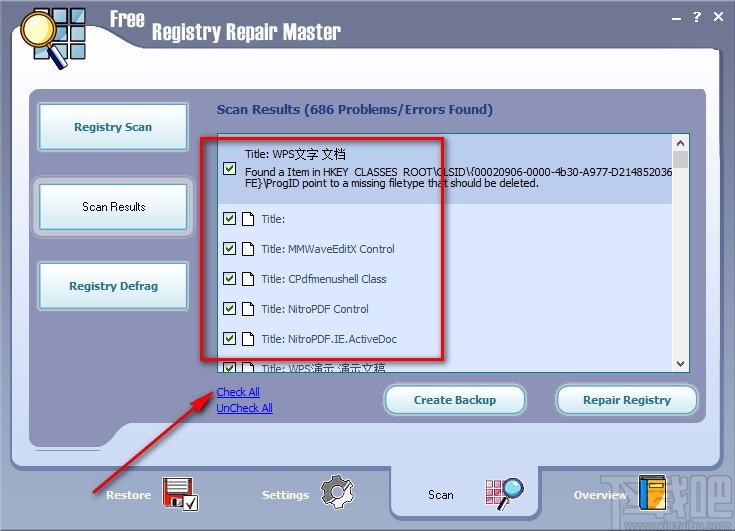Image resolution: width=735 pixels, height=531 pixels.
Task: Select Registry Defrag in sidebar
Action: pyautogui.click(x=113, y=286)
